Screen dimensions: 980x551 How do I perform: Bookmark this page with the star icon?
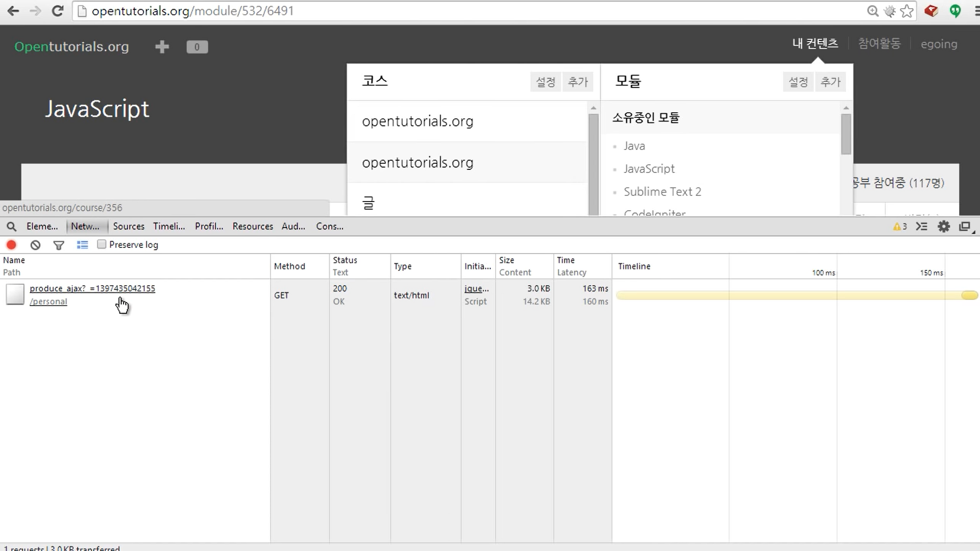pos(907,11)
